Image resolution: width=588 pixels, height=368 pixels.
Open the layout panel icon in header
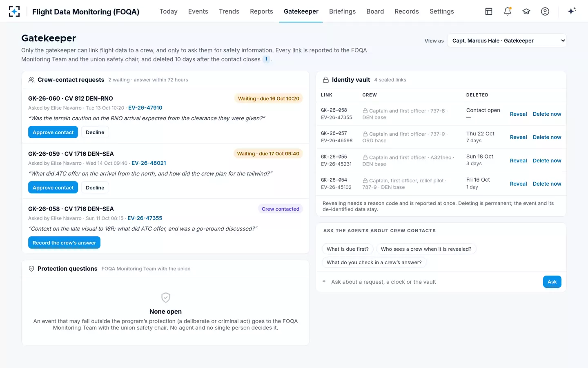[489, 11]
